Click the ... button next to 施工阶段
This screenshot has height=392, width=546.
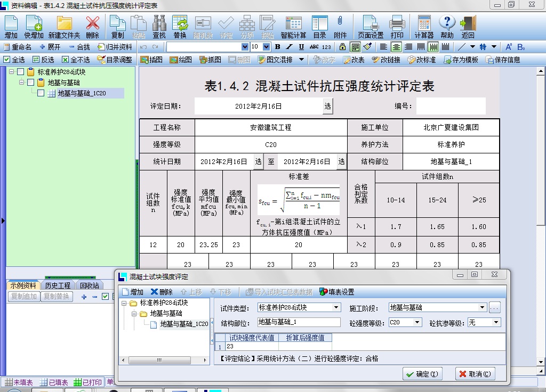494,307
